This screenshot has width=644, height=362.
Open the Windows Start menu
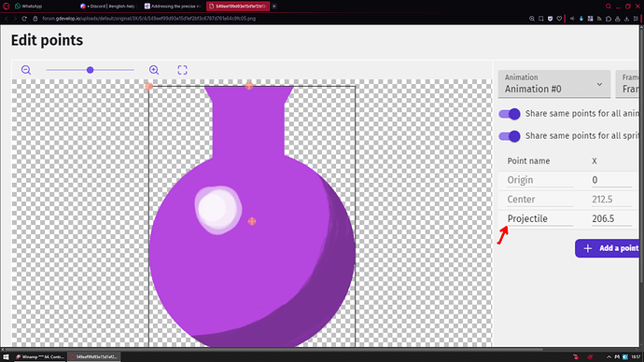click(6, 357)
